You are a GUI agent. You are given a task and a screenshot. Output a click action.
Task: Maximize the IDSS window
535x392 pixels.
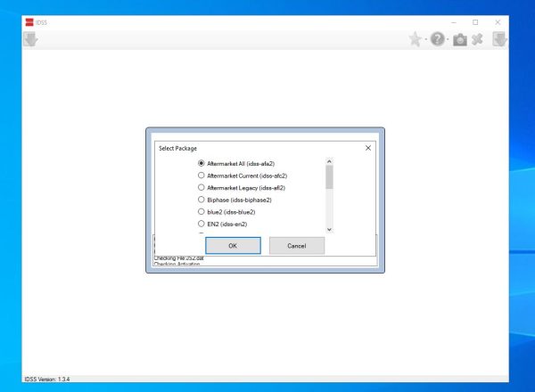pyautogui.click(x=475, y=22)
